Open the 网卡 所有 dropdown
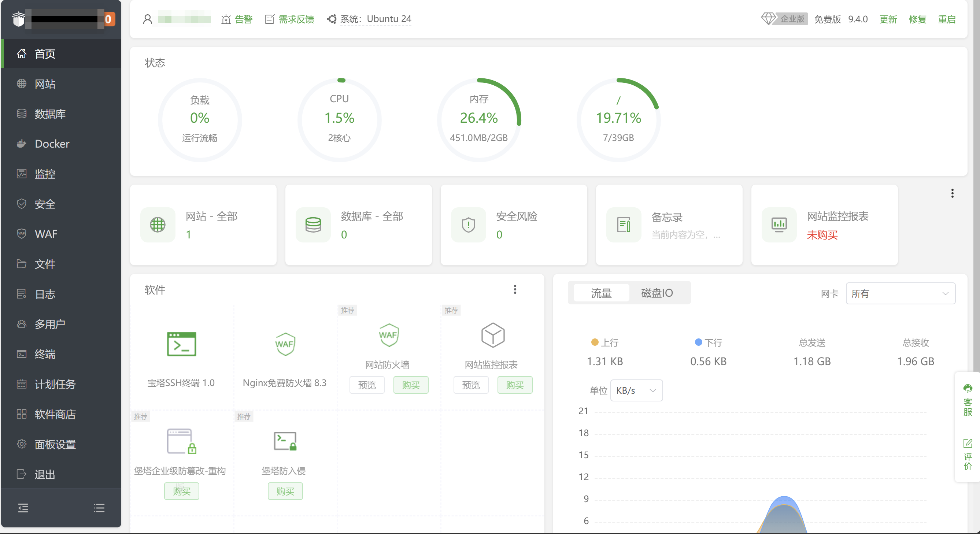The width and height of the screenshot is (980, 534). click(x=900, y=293)
